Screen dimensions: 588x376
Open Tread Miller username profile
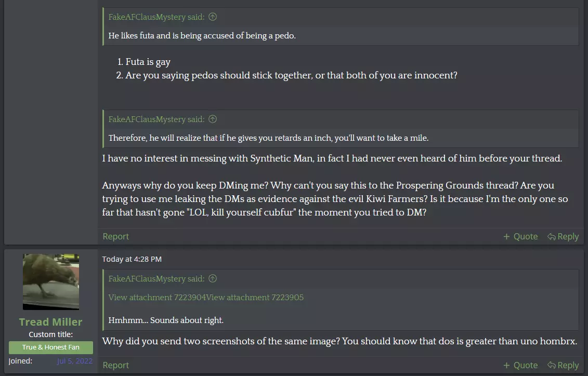[50, 322]
